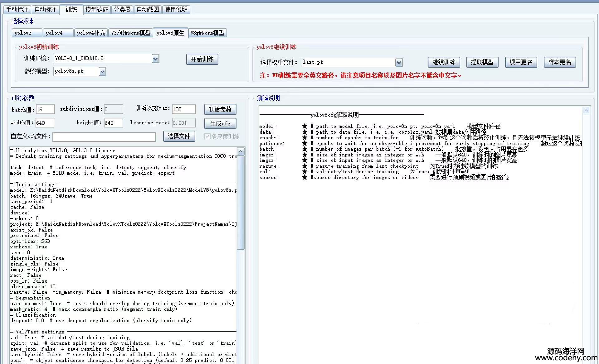Click the 开始训练 button

pyautogui.click(x=202, y=59)
